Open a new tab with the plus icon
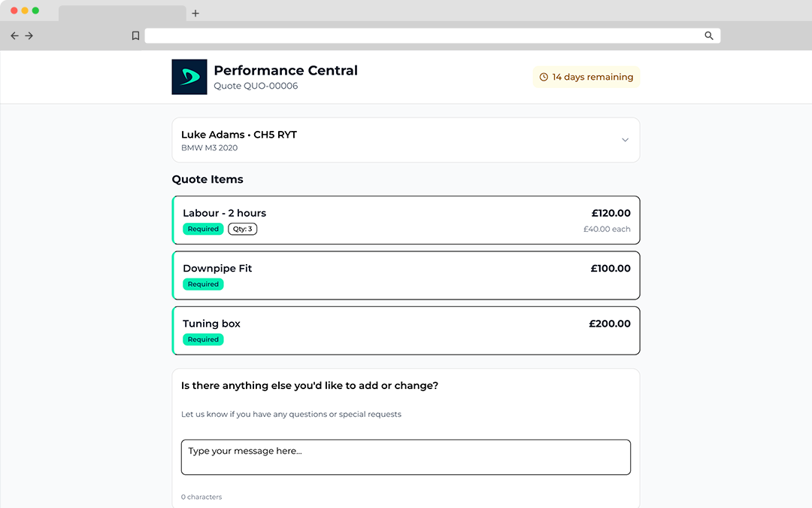 click(x=195, y=13)
